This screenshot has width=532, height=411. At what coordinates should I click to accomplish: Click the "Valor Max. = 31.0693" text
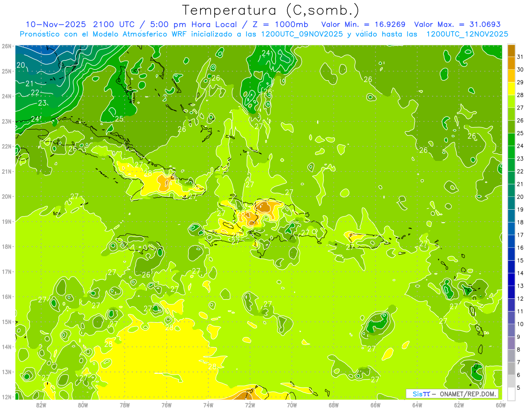pos(458,24)
